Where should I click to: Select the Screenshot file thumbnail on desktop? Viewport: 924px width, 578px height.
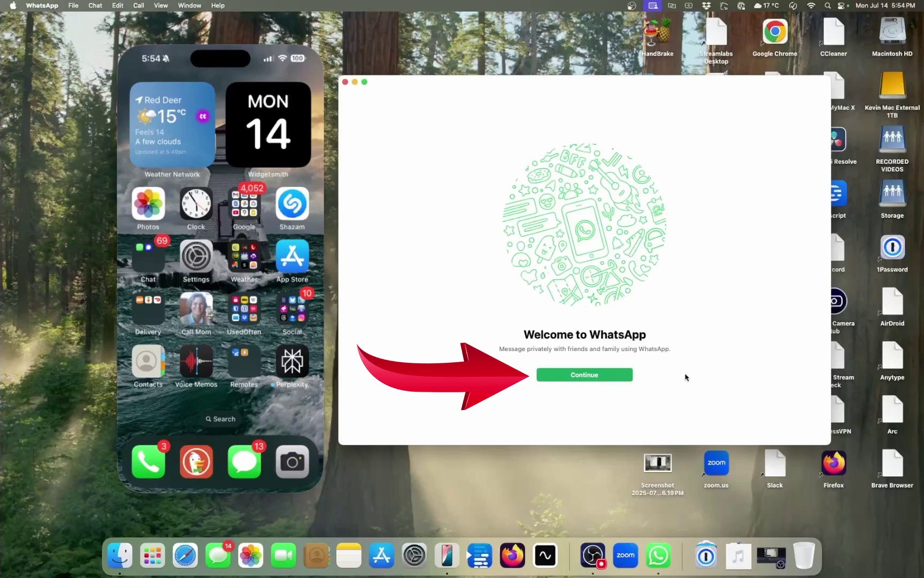coord(658,463)
